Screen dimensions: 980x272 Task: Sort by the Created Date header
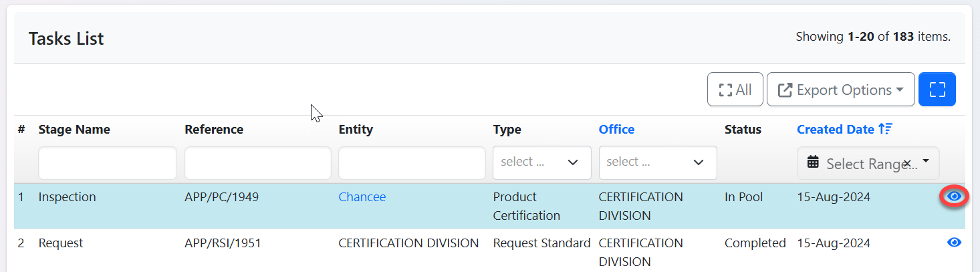[835, 130]
